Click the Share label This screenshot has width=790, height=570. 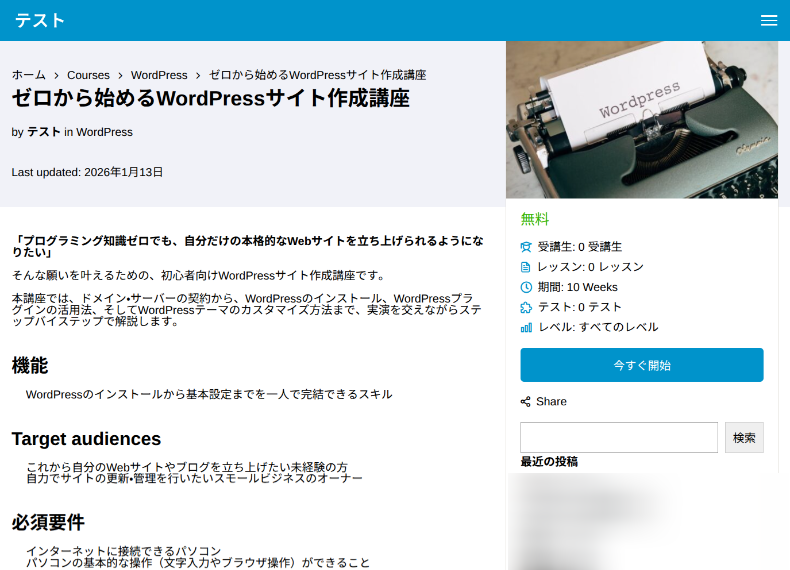(x=551, y=402)
